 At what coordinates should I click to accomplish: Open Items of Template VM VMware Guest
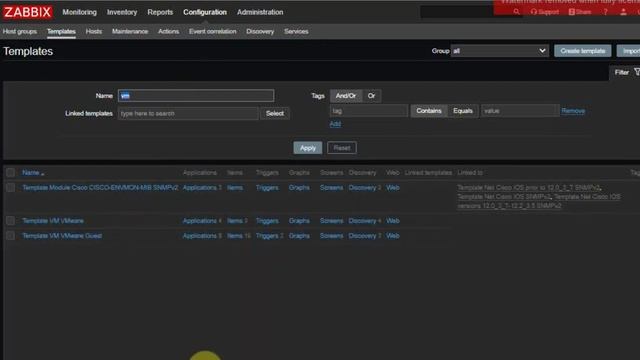coord(235,236)
